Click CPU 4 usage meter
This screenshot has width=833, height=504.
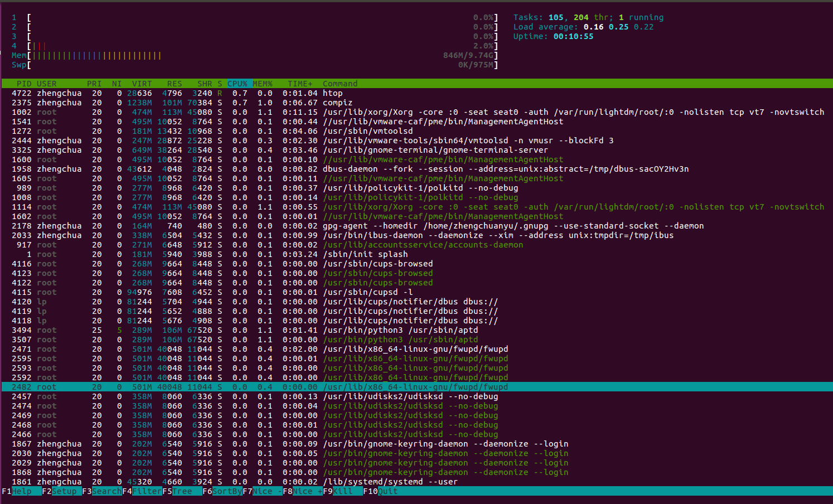click(x=255, y=46)
